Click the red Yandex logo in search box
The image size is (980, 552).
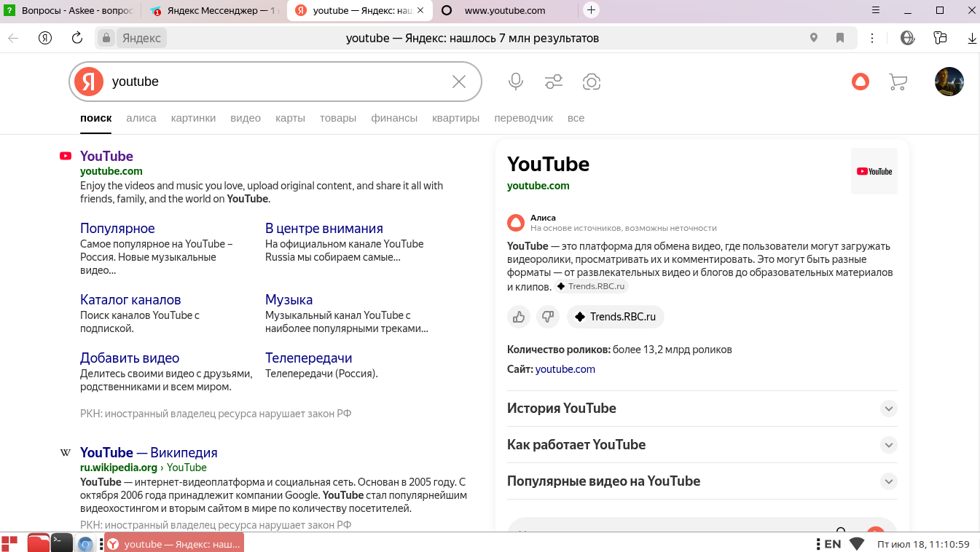(89, 82)
